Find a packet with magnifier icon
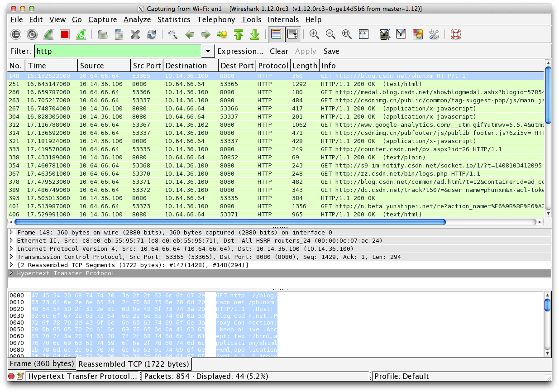The image size is (559, 392). pos(173,34)
